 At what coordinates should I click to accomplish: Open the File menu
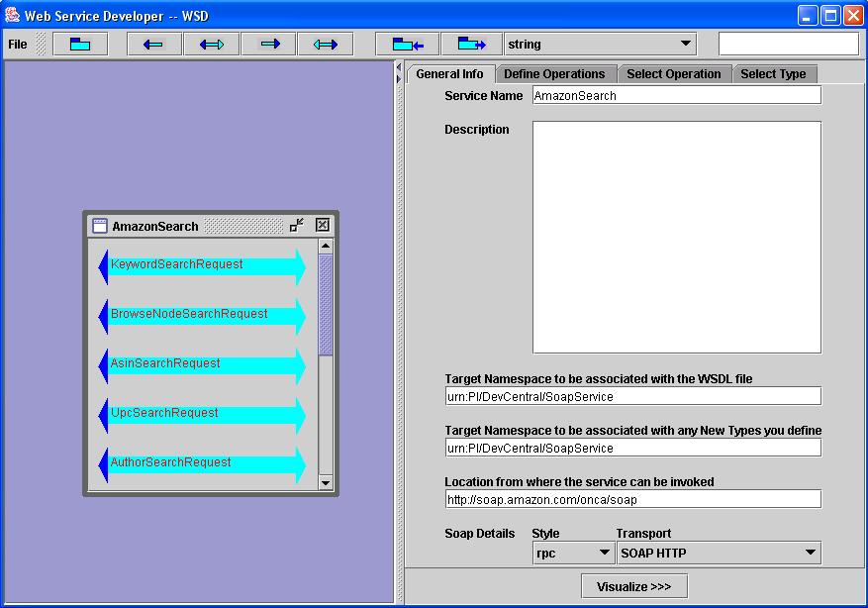point(17,45)
